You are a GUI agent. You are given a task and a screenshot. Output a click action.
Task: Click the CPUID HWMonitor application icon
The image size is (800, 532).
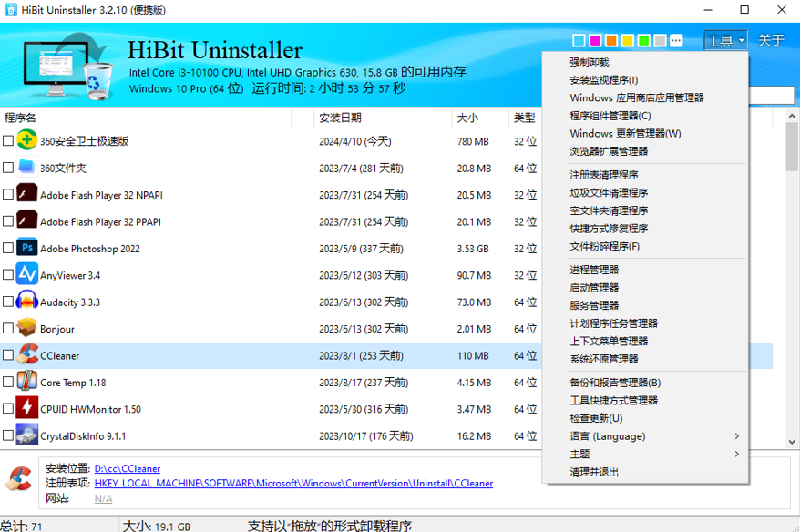click(x=25, y=408)
